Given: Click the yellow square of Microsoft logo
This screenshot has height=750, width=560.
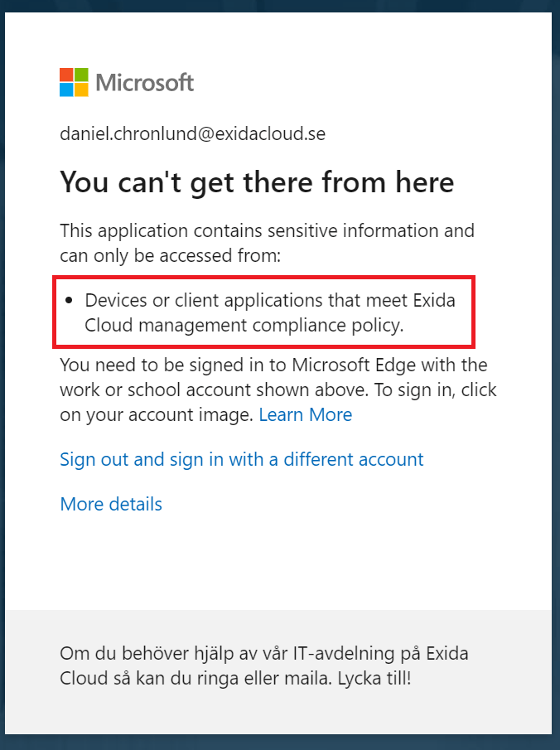Looking at the screenshot, I should click(81, 90).
